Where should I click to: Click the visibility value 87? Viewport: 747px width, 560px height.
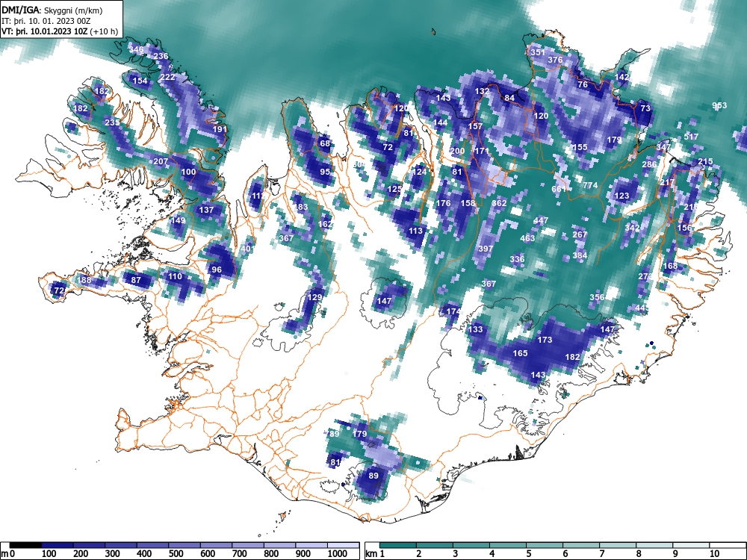click(136, 280)
